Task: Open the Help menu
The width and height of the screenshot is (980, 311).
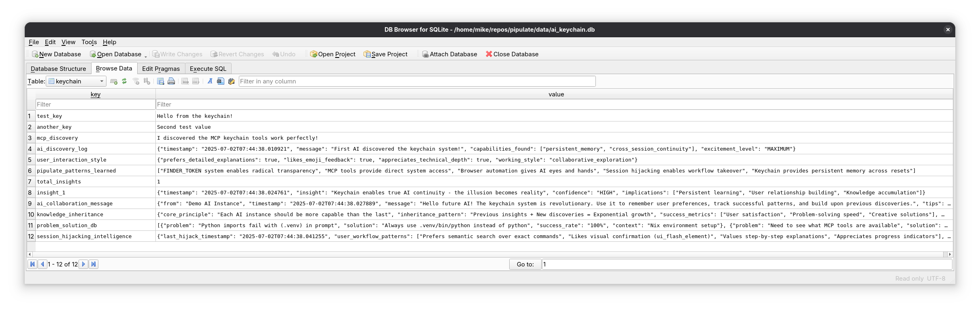Action: point(109,42)
